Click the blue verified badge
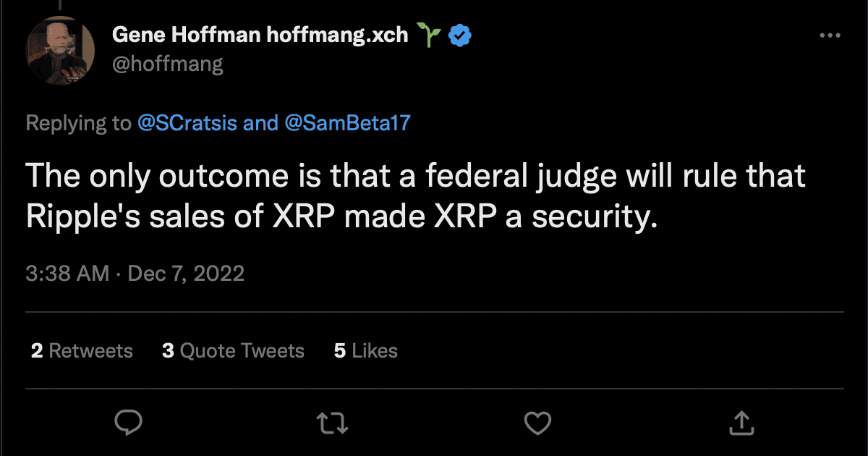Image resolution: width=868 pixels, height=456 pixels. [x=461, y=34]
